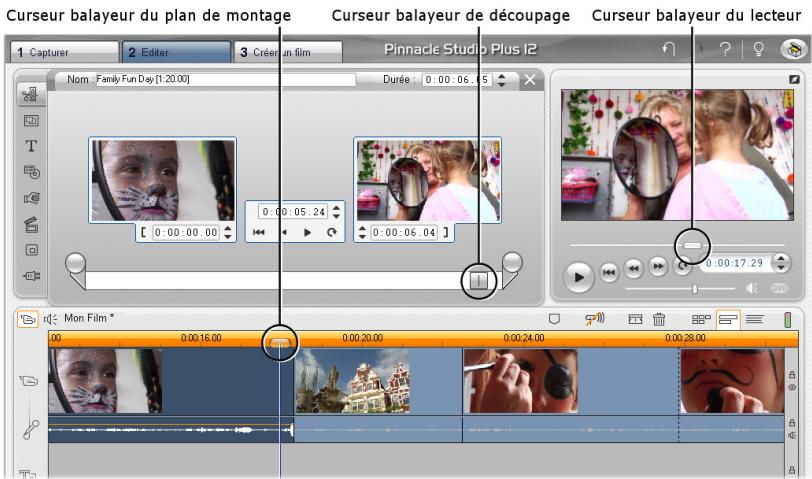Click the trim position timecode 0:00:05.24

(x=294, y=212)
